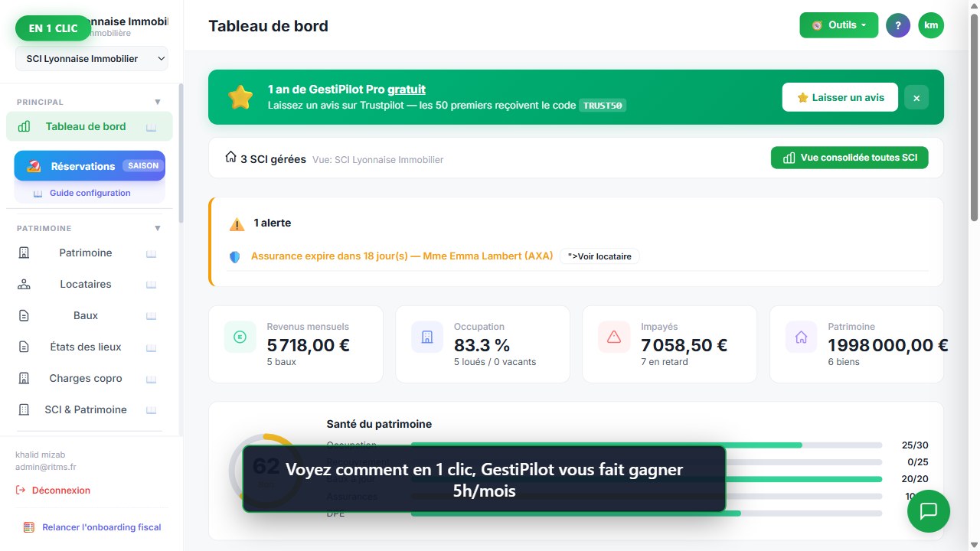Collapse the PRINCIPAL sidebar section

158,102
